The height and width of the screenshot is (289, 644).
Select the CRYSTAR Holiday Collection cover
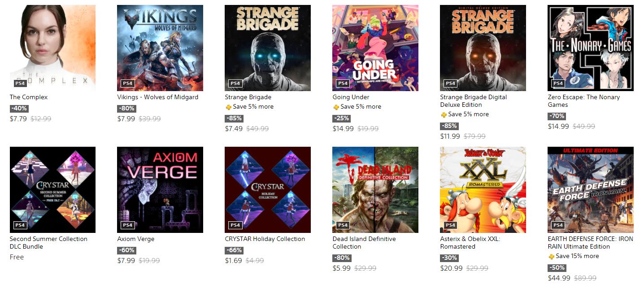pos(268,190)
